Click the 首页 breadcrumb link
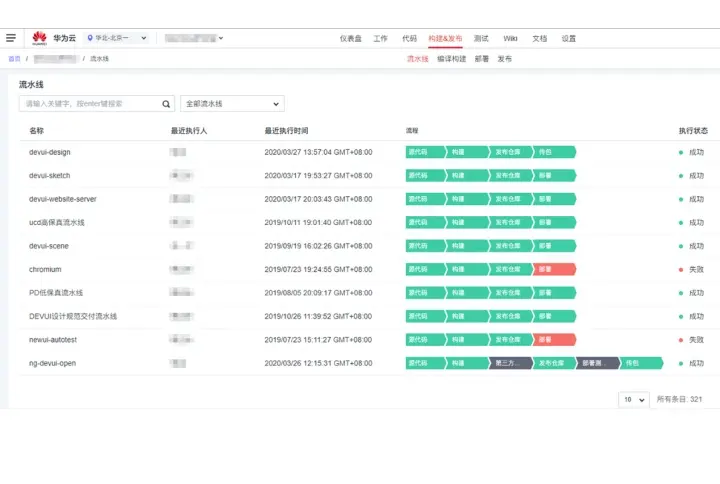 click(14, 59)
